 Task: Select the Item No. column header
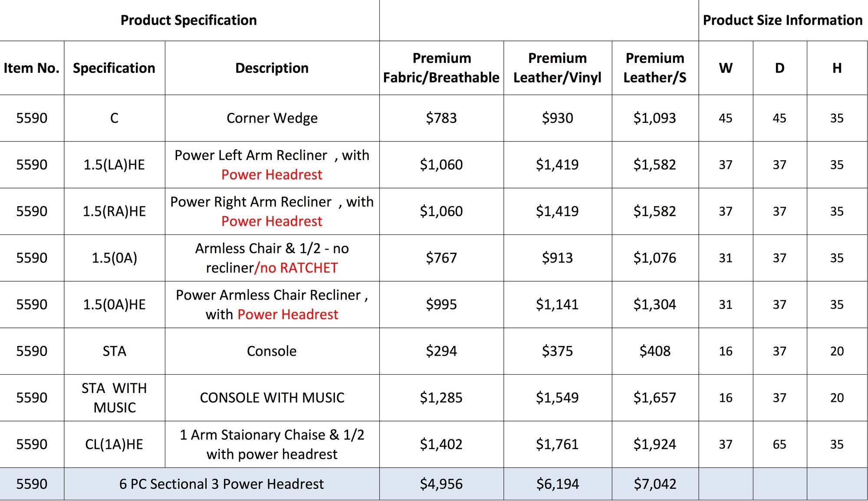coord(32,68)
